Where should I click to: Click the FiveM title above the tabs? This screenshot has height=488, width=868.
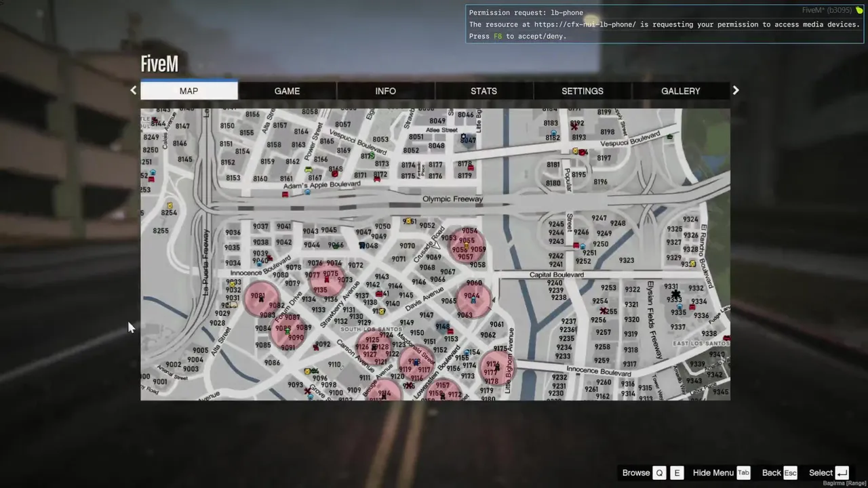click(x=159, y=64)
